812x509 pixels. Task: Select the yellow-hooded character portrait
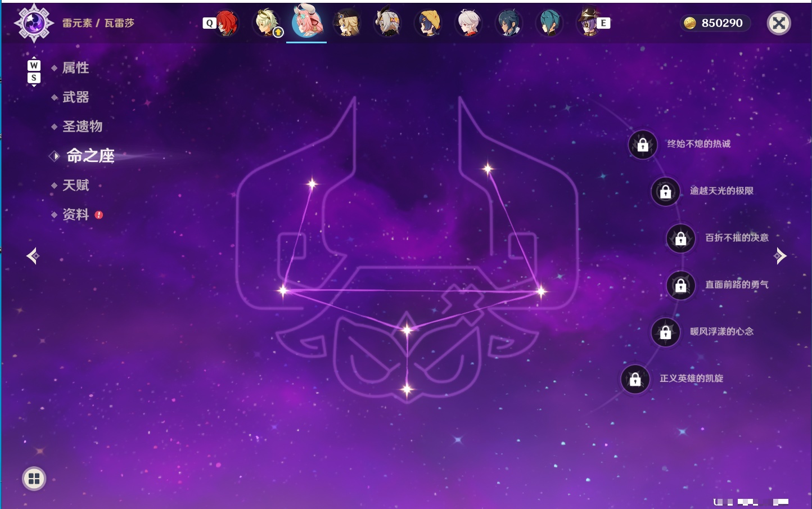[428, 23]
